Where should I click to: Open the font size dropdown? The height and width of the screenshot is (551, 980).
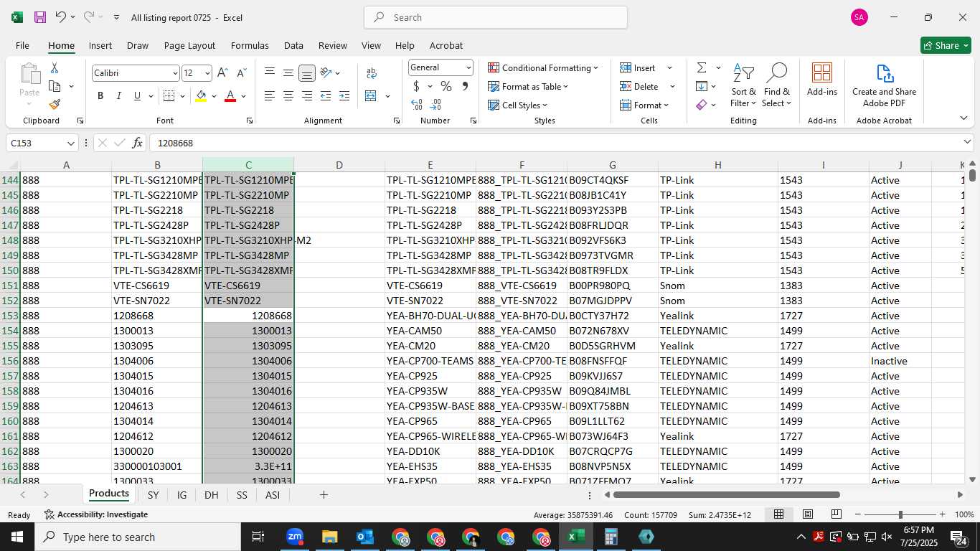click(207, 73)
